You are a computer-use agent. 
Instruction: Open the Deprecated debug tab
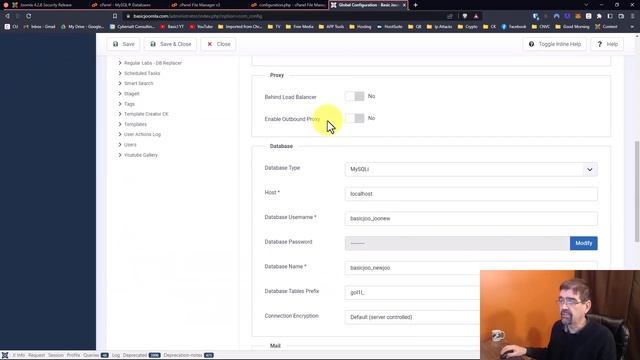tap(141, 355)
